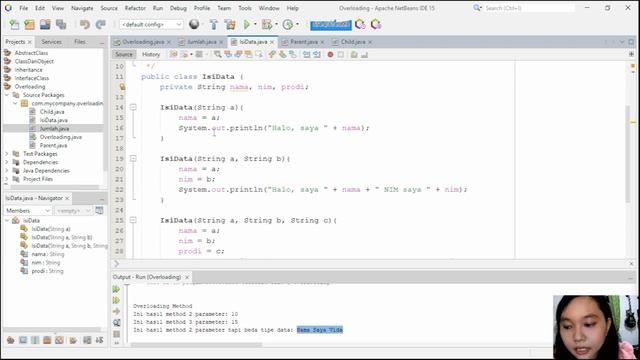Open the Tools menu

245,8
